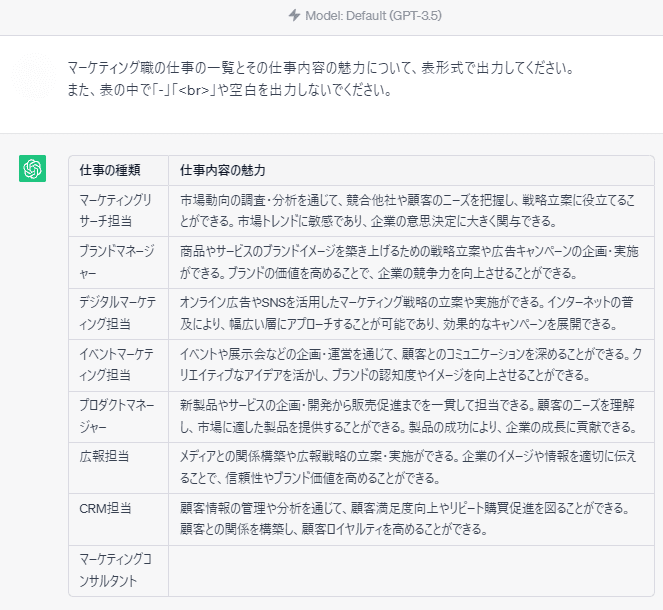Click the description starting 'イベントや展示会などの企画'
The width and height of the screenshot is (663, 610).
[411, 364]
